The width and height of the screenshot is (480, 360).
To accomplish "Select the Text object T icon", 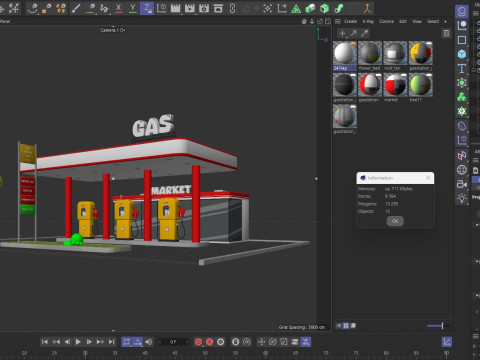I will click(x=462, y=68).
